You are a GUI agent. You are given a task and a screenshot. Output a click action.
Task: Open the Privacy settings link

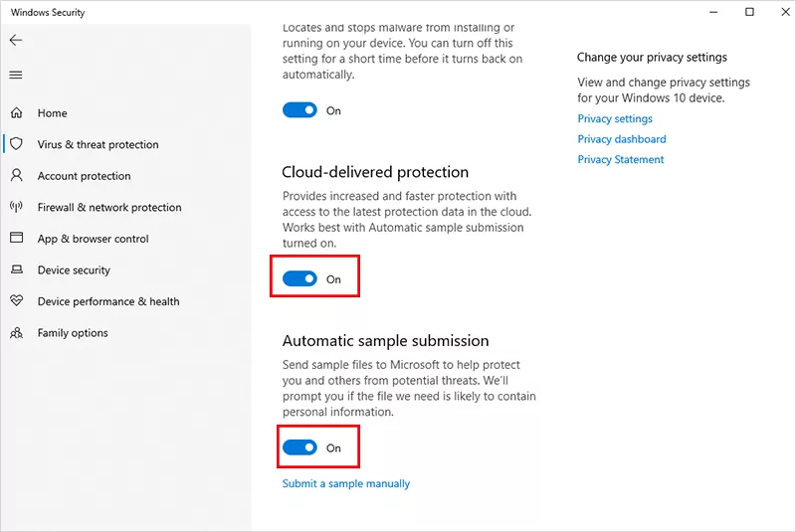pos(615,119)
